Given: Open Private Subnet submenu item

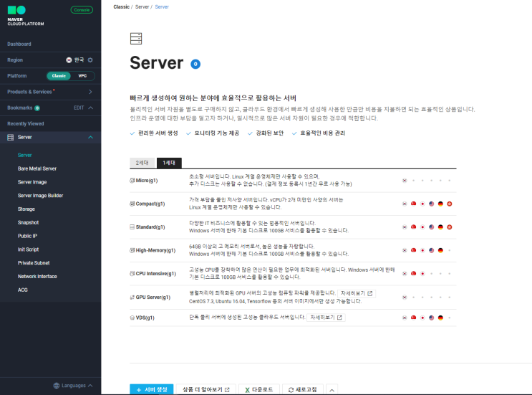Looking at the screenshot, I should click(34, 263).
